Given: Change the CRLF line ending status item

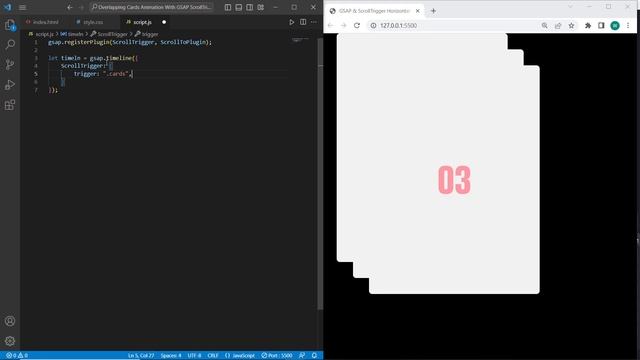Looking at the screenshot, I should (213, 356).
